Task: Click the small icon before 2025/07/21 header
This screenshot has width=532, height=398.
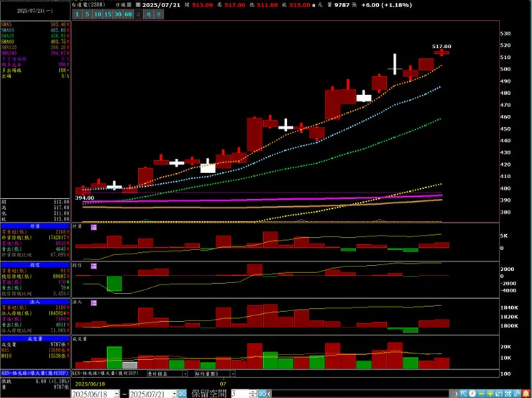Action: coord(138,5)
